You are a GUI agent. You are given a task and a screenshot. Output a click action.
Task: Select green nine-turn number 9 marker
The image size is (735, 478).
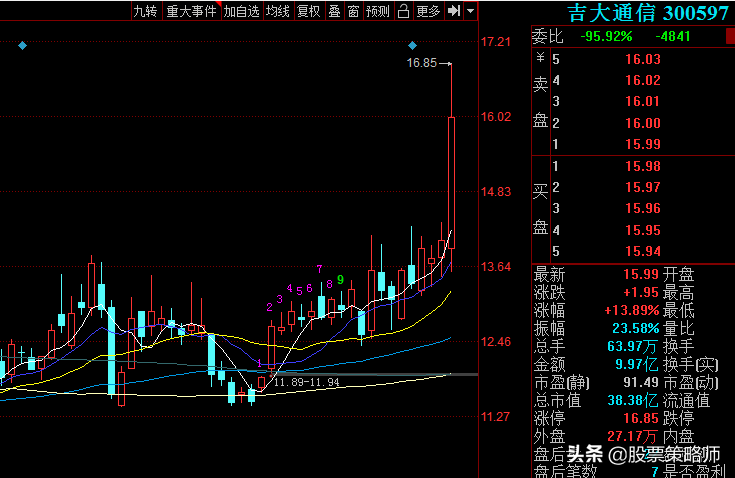pos(340,280)
